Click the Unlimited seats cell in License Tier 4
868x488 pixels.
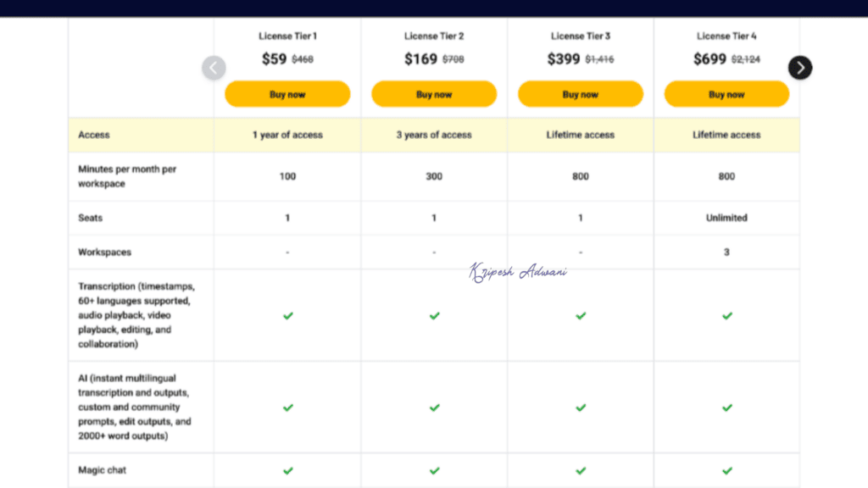[726, 218]
